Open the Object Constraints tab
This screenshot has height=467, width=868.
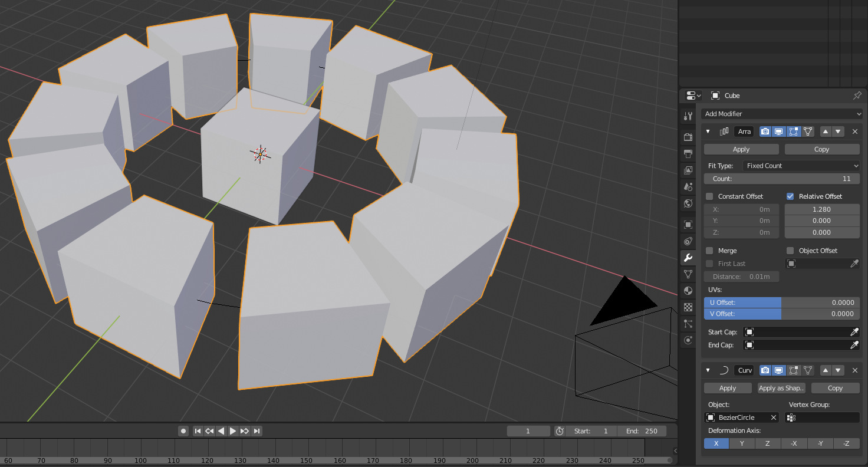pyautogui.click(x=688, y=241)
